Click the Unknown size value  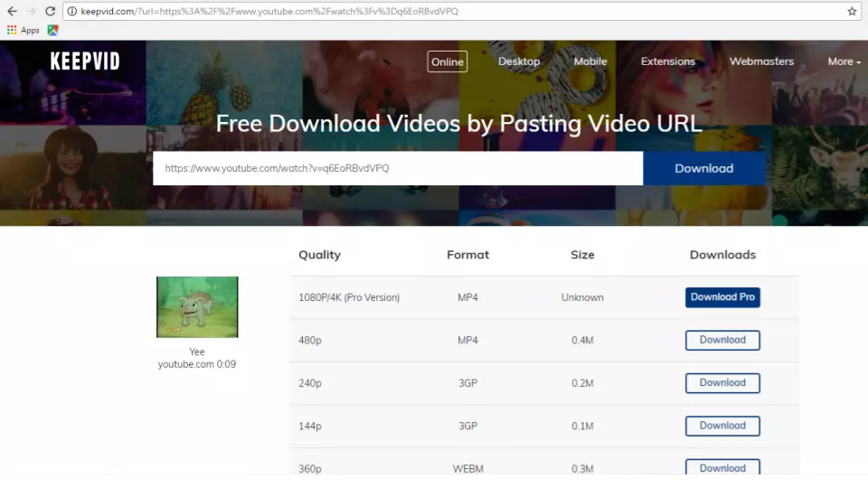582,297
